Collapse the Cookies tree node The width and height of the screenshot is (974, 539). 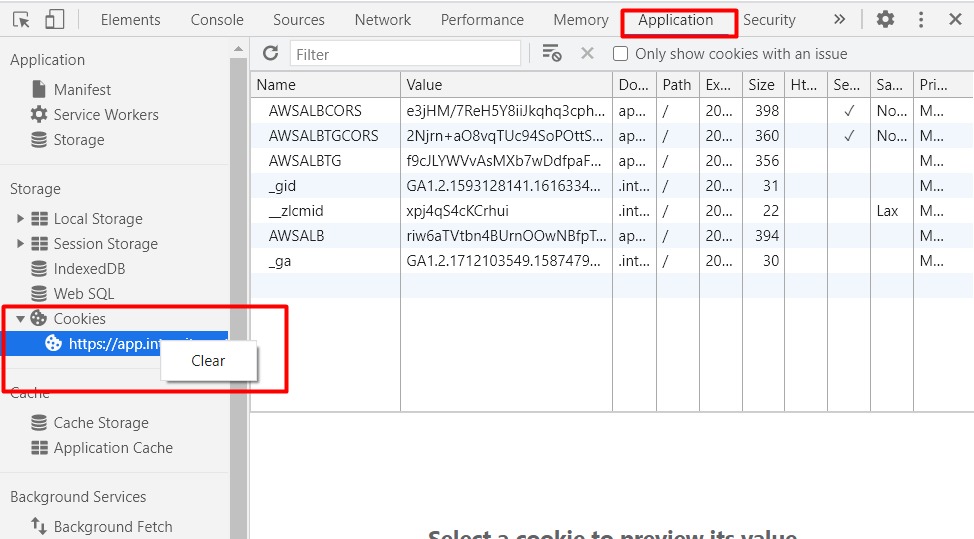tap(20, 319)
